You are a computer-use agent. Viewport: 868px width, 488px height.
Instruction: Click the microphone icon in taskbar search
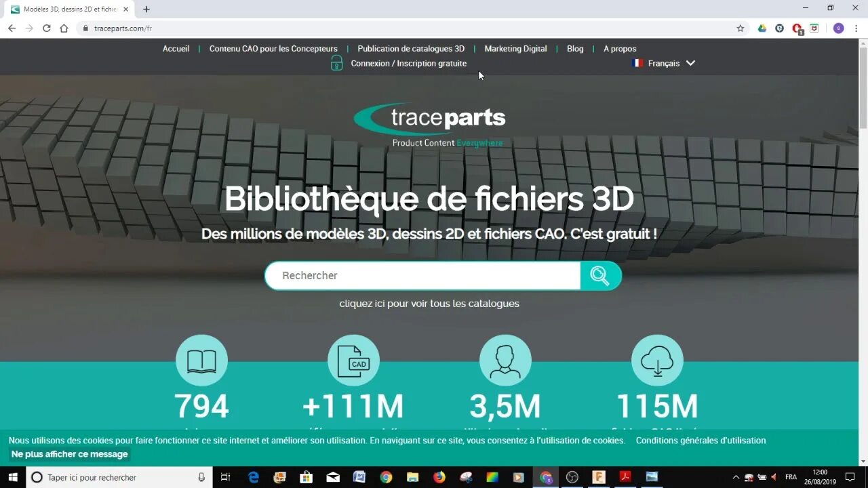click(x=201, y=477)
